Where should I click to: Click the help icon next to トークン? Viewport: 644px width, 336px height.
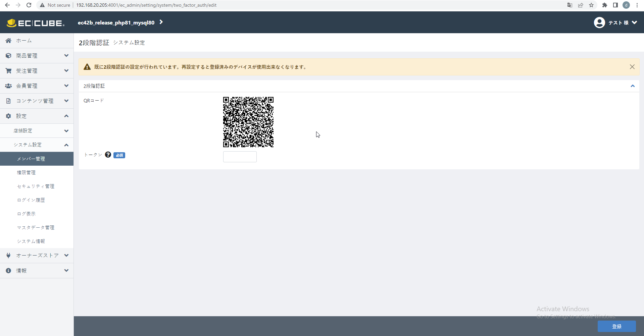[108, 155]
